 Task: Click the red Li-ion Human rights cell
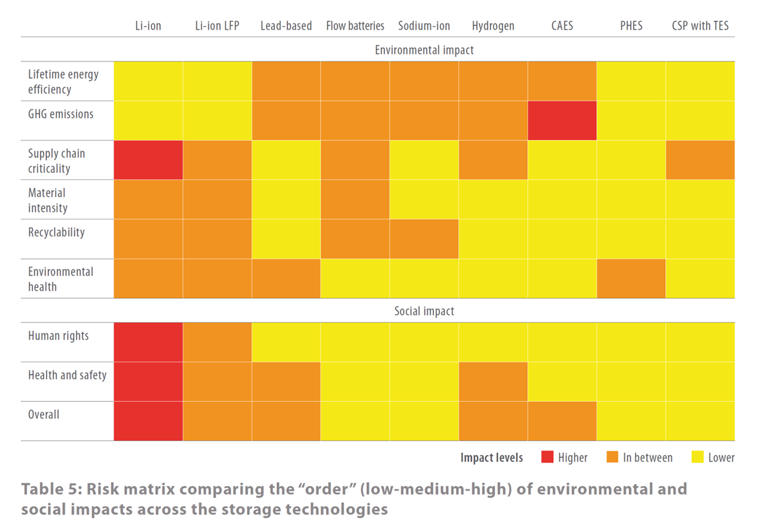click(148, 342)
